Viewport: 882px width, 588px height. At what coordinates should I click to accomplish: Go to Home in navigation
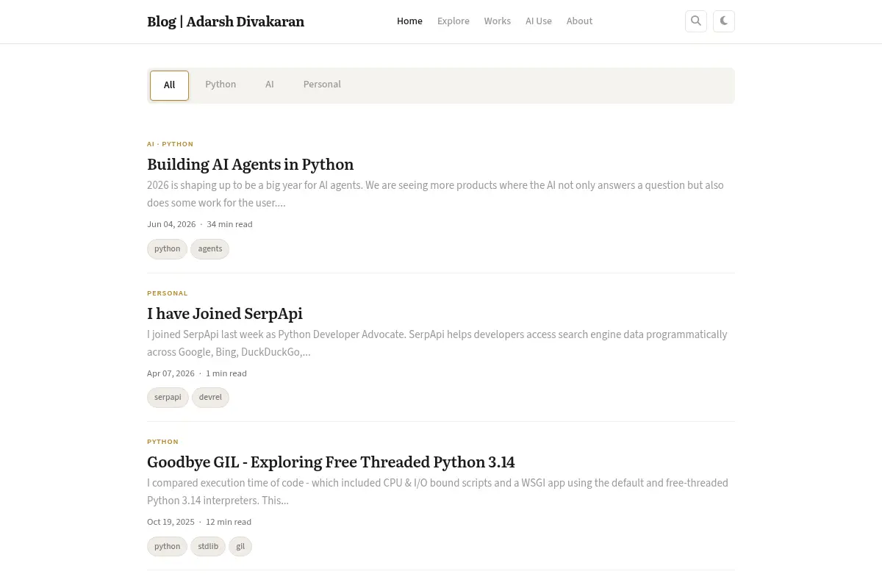point(409,21)
